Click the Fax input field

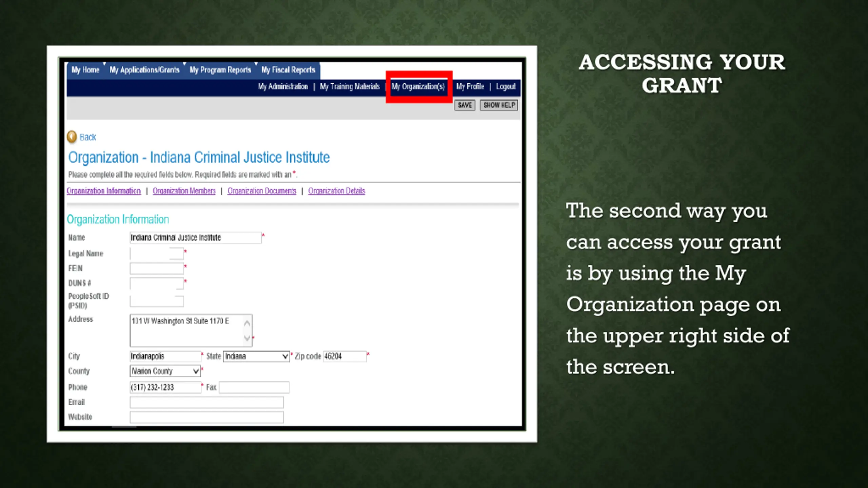pos(254,387)
